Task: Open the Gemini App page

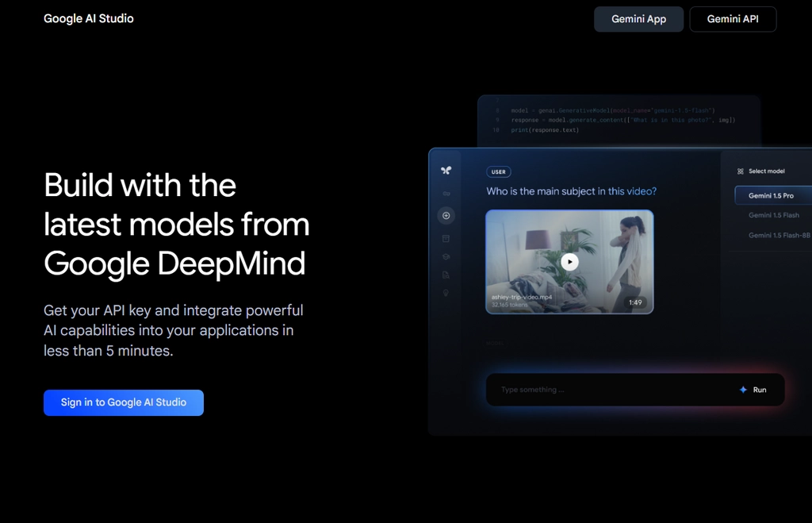Action: click(638, 19)
